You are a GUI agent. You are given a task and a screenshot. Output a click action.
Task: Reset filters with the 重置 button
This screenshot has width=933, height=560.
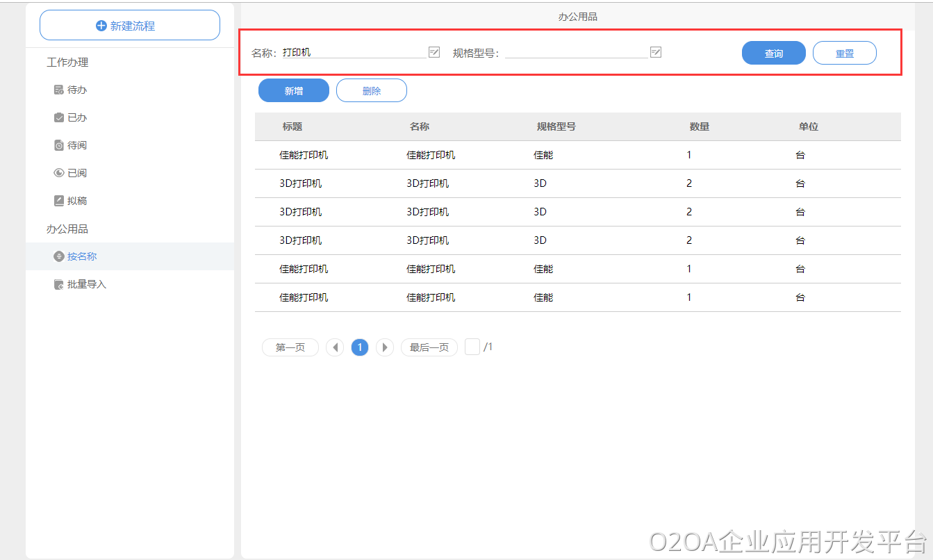(844, 53)
